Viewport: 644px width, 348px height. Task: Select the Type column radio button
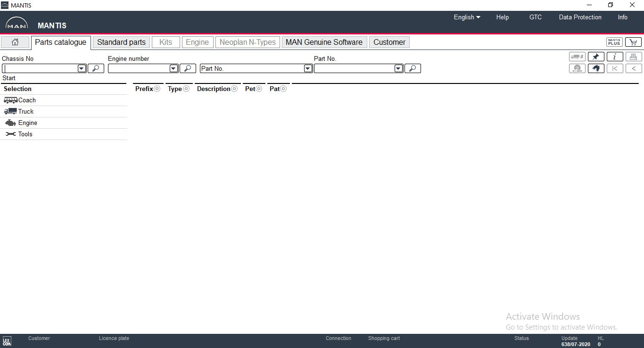coord(186,89)
